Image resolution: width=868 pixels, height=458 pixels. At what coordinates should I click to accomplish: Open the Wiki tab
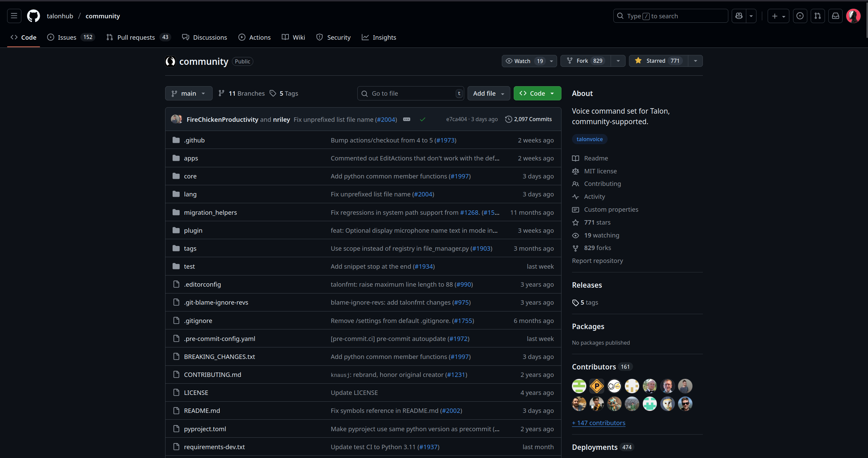pyautogui.click(x=293, y=37)
